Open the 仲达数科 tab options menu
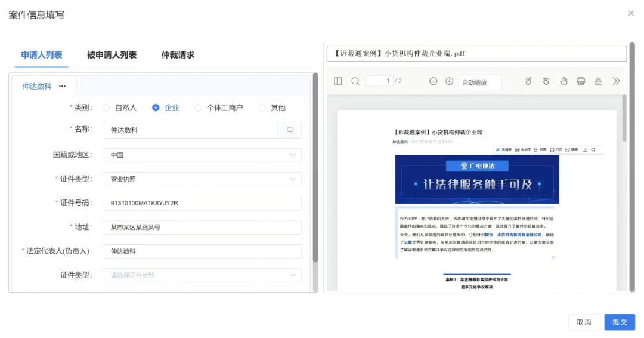 pyautogui.click(x=62, y=86)
